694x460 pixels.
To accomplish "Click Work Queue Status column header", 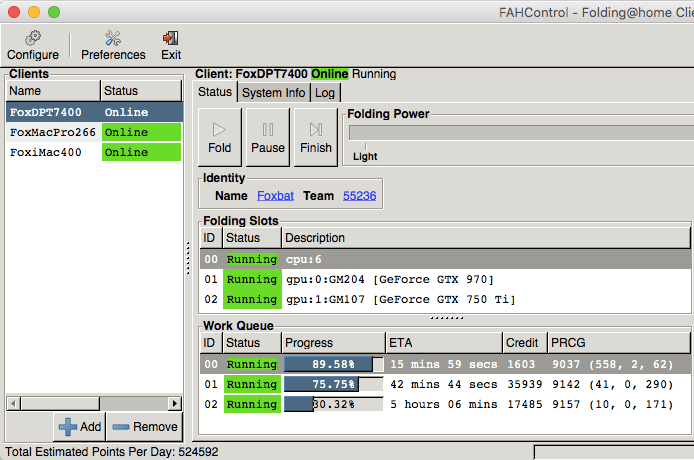I will pyautogui.click(x=252, y=343).
